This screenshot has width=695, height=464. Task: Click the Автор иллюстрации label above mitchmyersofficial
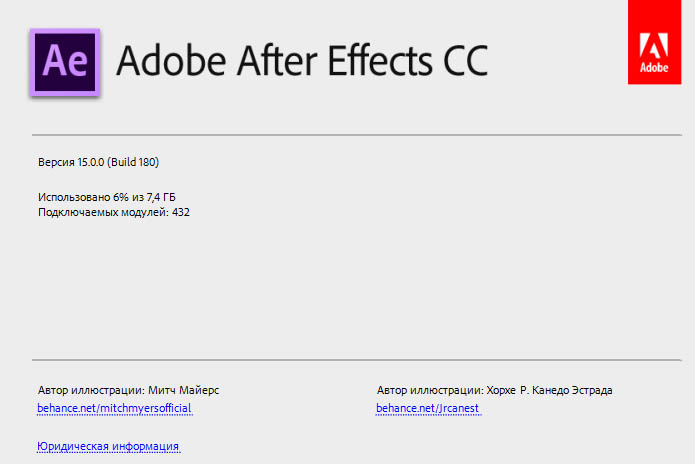[91, 390]
